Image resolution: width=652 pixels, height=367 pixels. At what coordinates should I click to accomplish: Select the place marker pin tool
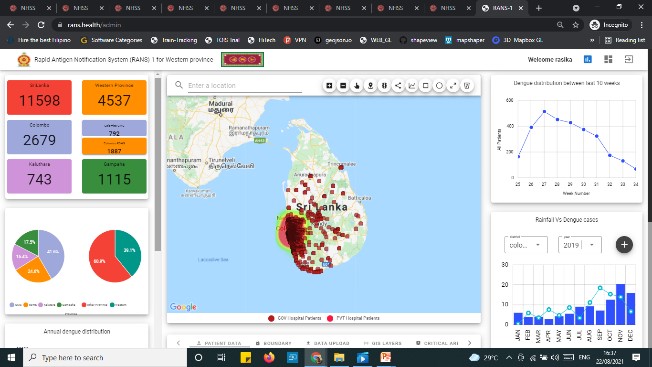370,86
